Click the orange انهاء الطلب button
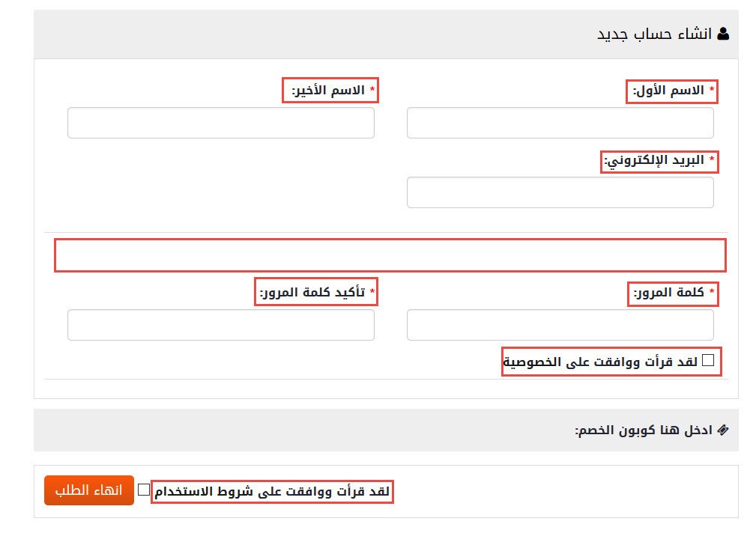This screenshot has height=545, width=756. tap(88, 491)
